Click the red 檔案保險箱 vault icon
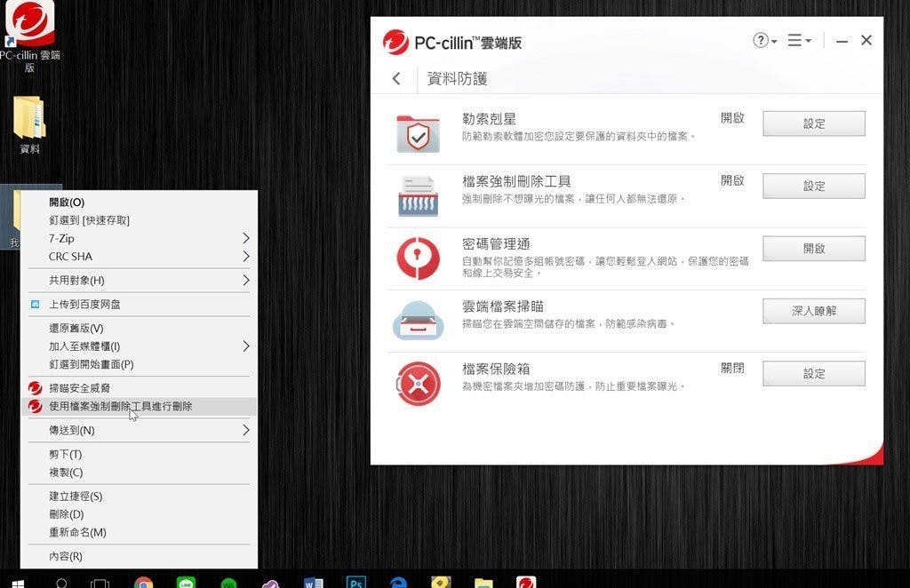This screenshot has width=910, height=588. (418, 384)
